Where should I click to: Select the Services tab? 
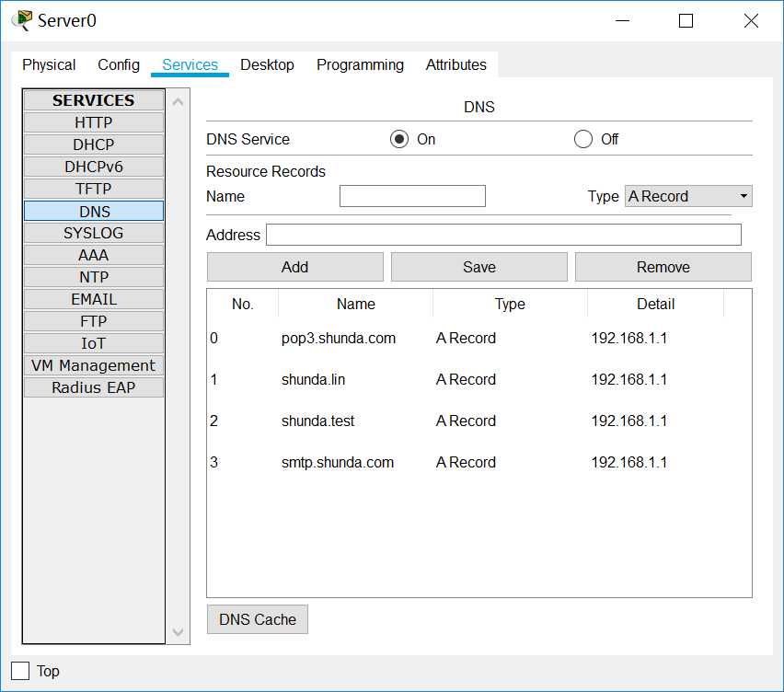190,65
